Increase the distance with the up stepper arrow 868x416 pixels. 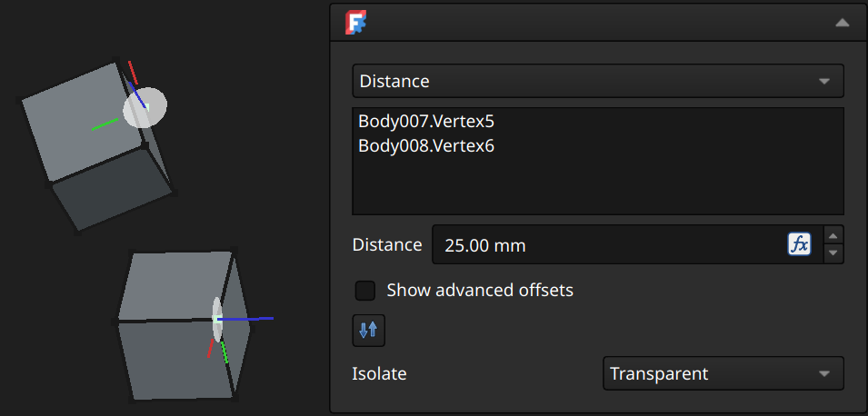pyautogui.click(x=833, y=235)
